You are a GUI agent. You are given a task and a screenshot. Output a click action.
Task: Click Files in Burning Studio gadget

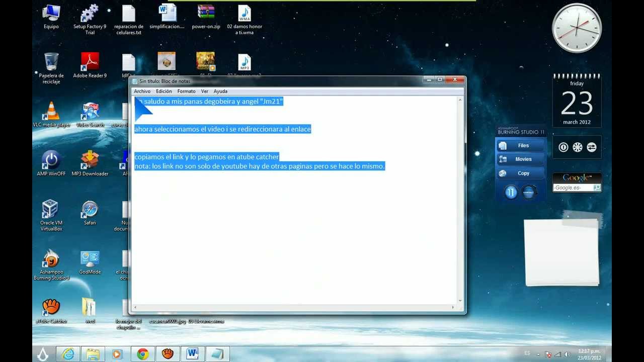point(520,145)
